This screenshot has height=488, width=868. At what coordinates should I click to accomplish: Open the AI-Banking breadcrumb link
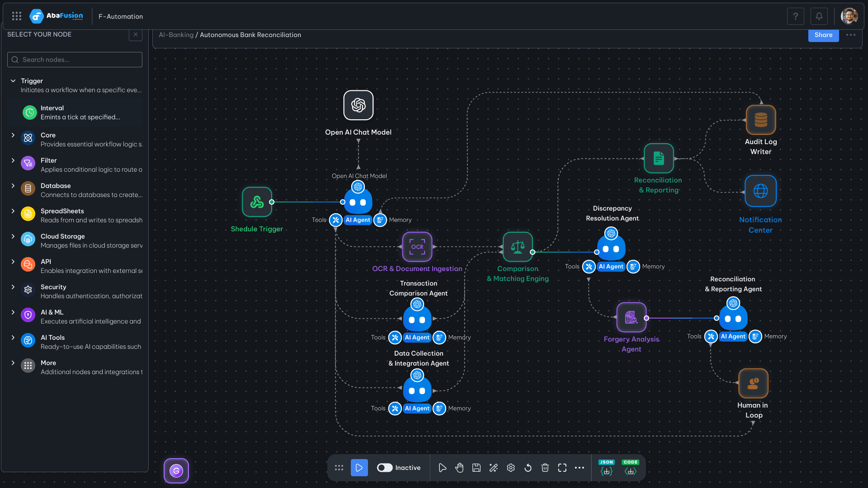tap(176, 35)
